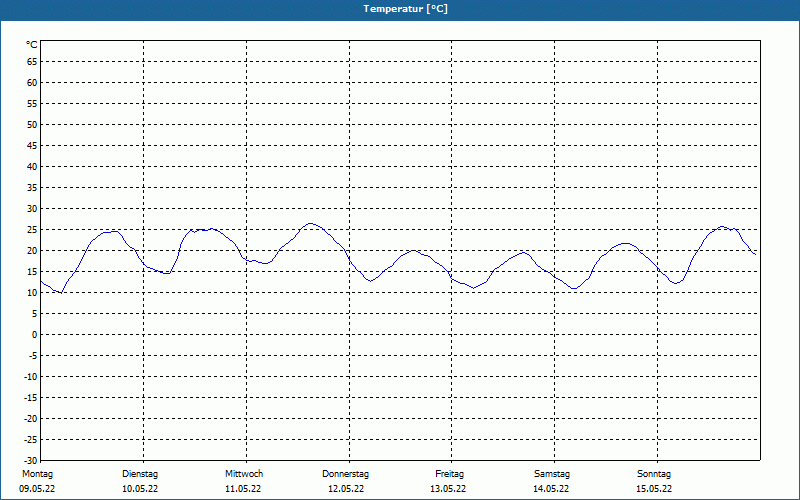Screen dimensions: 800x500
Task: Click the date 09.05.22
Action: 37,489
